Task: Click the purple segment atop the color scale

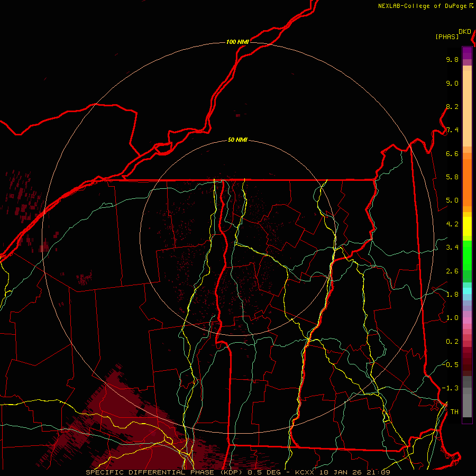Action: [467, 53]
